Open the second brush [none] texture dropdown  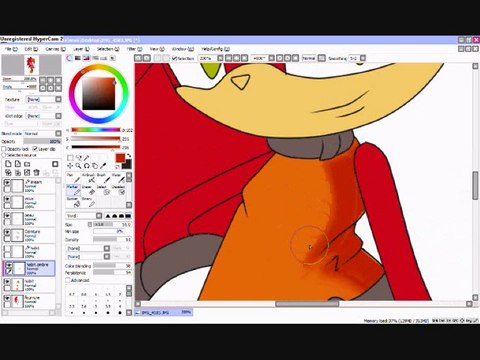[x=88, y=257]
